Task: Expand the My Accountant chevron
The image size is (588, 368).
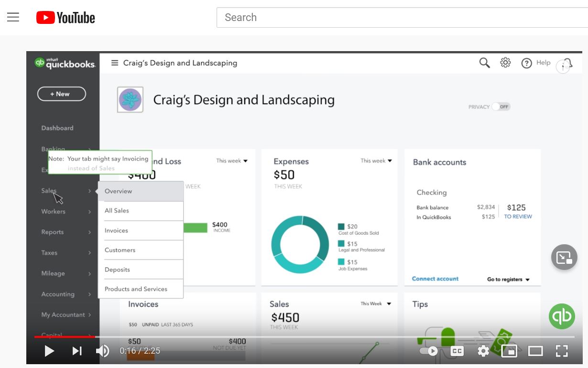Action: [89, 315]
